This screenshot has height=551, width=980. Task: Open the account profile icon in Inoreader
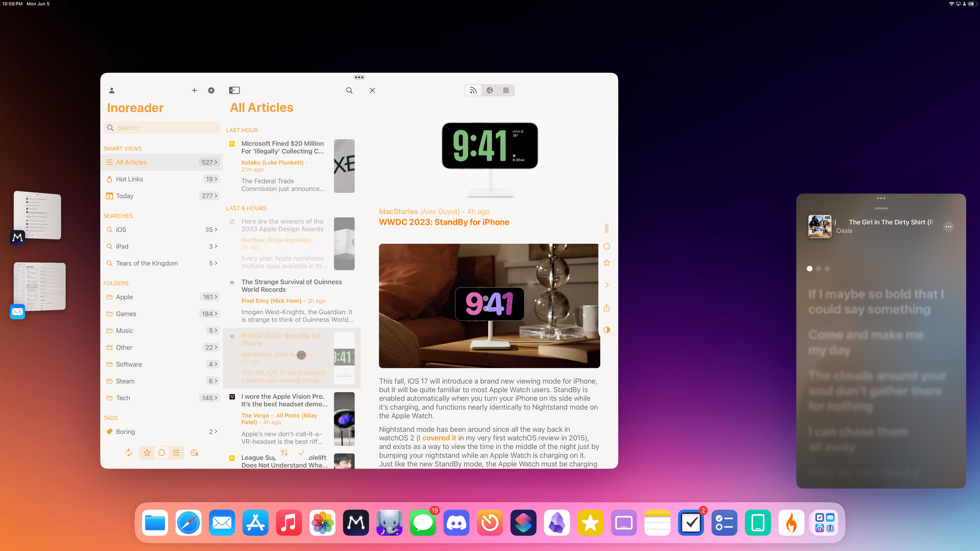[111, 90]
